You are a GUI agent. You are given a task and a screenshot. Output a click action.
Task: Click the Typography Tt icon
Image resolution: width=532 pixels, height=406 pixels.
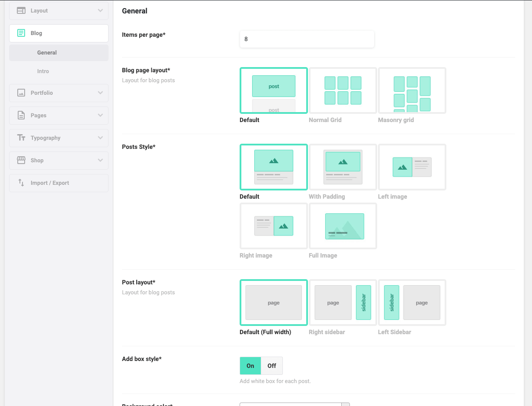(21, 138)
